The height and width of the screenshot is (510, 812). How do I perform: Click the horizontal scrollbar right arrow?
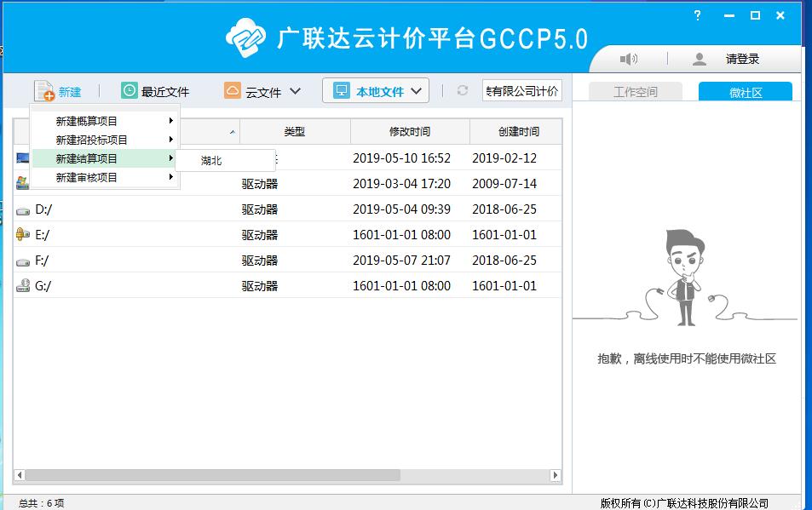pyautogui.click(x=556, y=475)
